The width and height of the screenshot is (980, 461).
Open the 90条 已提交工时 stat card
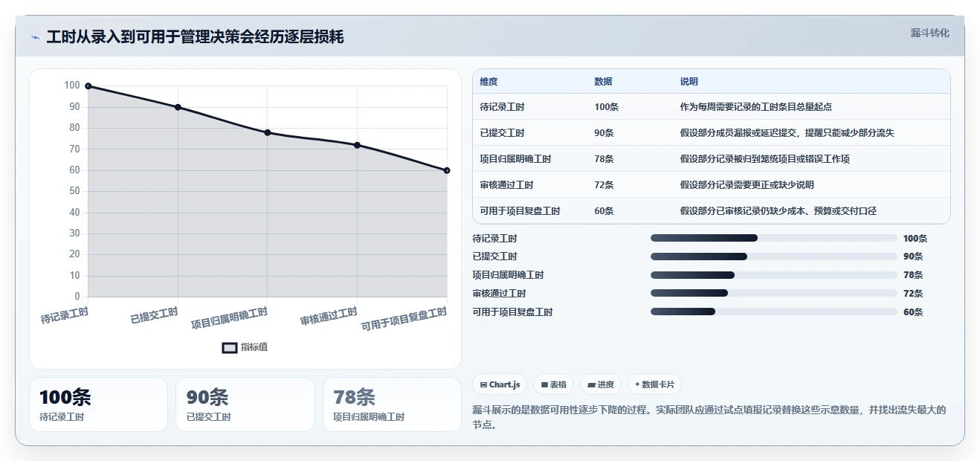pos(245,404)
